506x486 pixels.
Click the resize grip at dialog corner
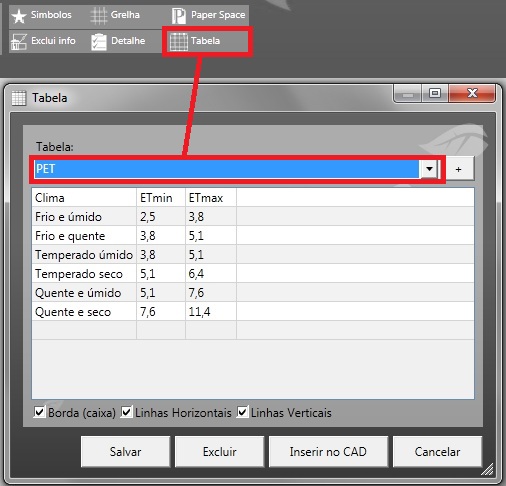(487, 469)
